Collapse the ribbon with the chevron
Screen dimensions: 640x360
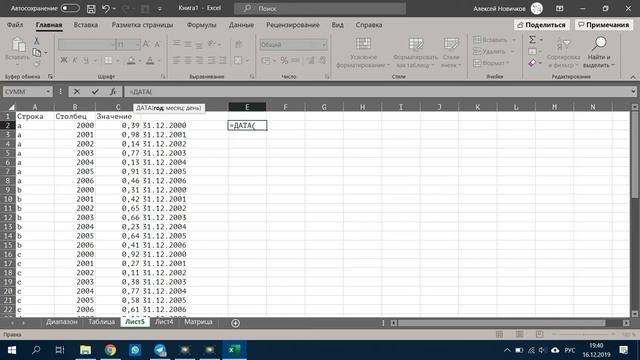[633, 77]
